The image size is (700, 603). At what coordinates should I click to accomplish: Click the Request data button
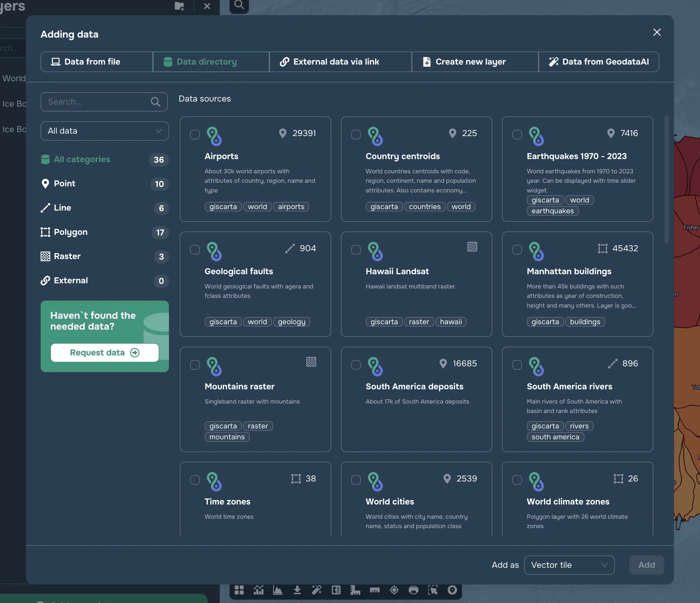(x=105, y=353)
